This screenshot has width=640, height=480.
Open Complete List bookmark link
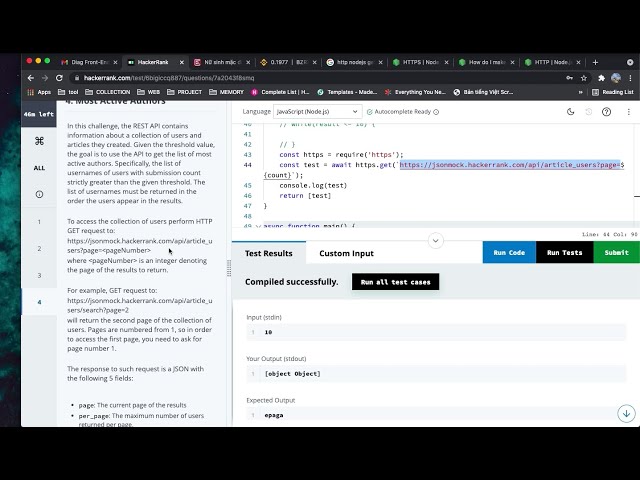[280, 92]
